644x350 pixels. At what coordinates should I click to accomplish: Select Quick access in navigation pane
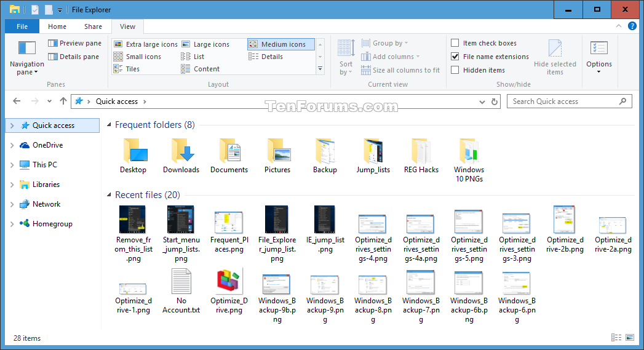(x=54, y=125)
